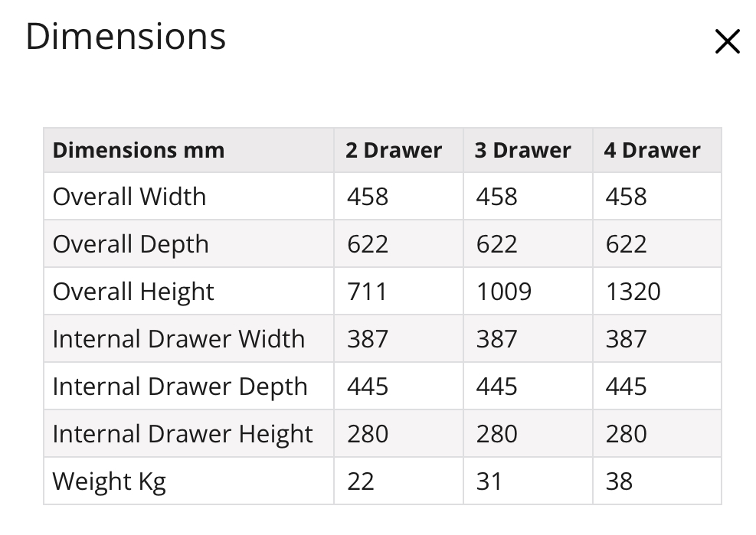Select the '2 Drawer' column header
The width and height of the screenshot is (756, 535).
point(394,150)
